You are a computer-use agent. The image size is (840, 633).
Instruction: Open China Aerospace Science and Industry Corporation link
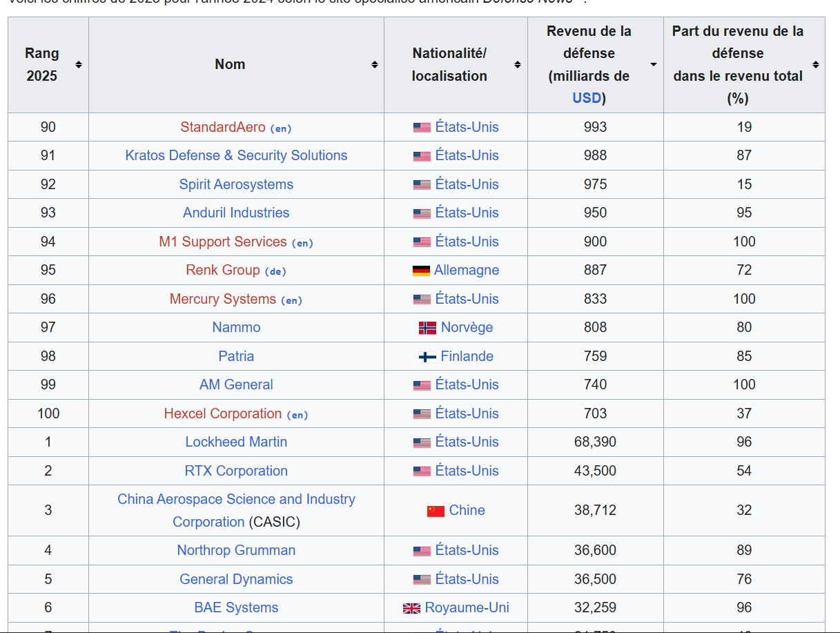pos(236,510)
